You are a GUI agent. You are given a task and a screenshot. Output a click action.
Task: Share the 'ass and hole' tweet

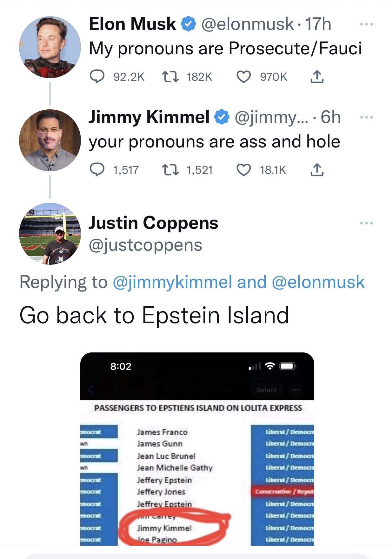(x=317, y=170)
